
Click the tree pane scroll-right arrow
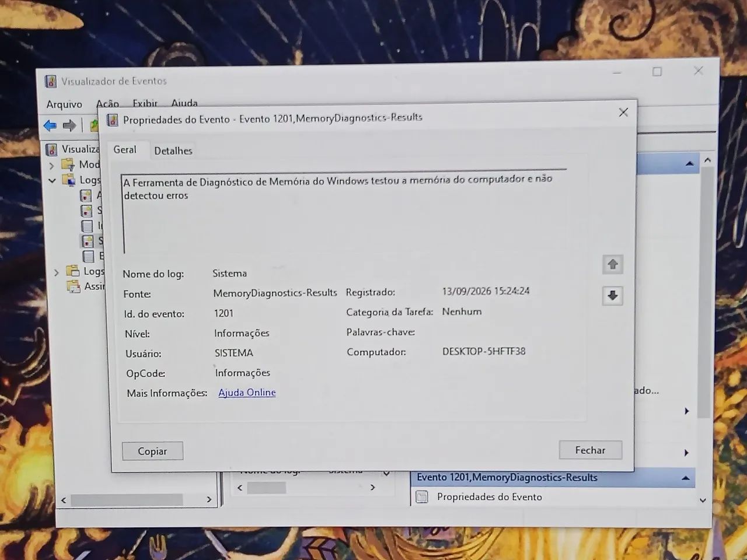tap(209, 499)
